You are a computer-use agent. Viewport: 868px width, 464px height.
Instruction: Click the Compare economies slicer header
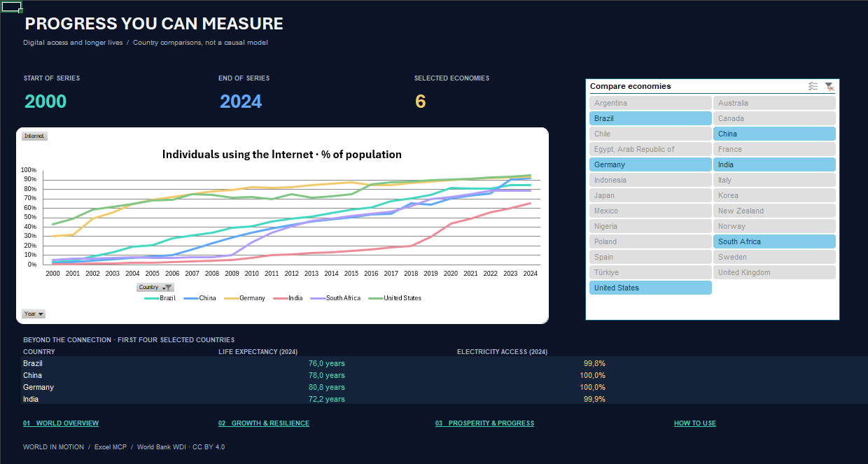[631, 86]
